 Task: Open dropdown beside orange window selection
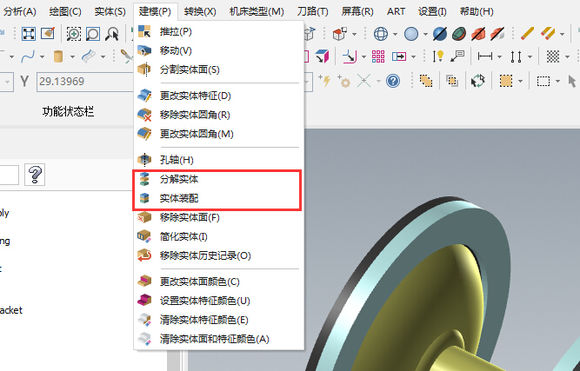point(520,81)
